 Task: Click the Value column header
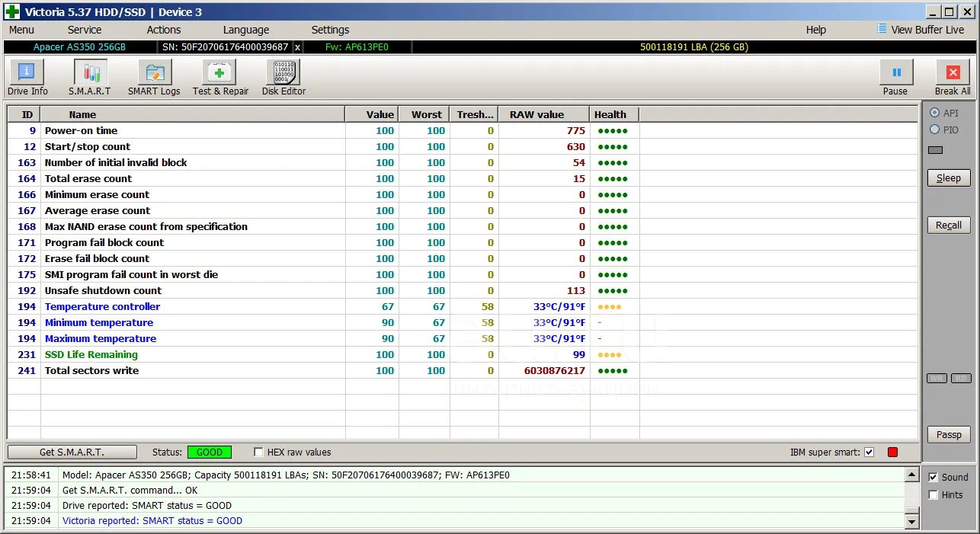coord(372,114)
